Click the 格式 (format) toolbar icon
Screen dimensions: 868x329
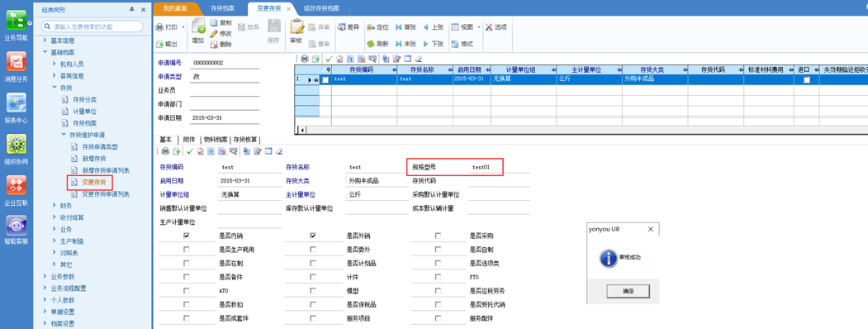462,44
